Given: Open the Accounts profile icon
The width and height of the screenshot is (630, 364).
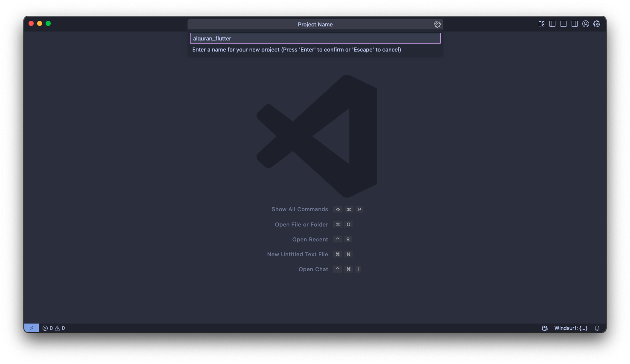Looking at the screenshot, I should coord(586,24).
